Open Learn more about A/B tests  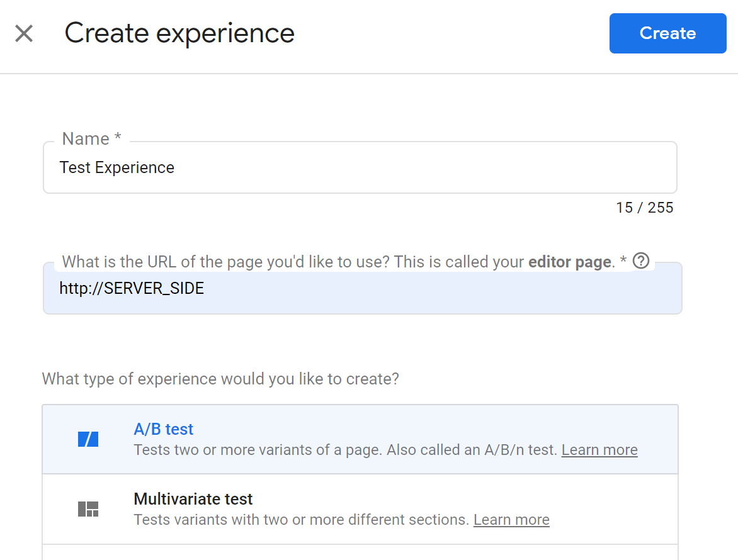(x=599, y=449)
